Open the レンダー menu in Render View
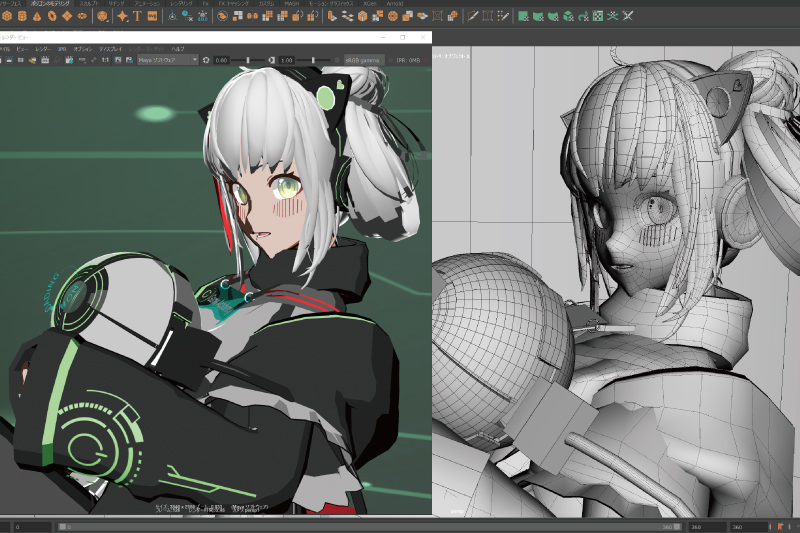This screenshot has height=533, width=800. click(43, 49)
